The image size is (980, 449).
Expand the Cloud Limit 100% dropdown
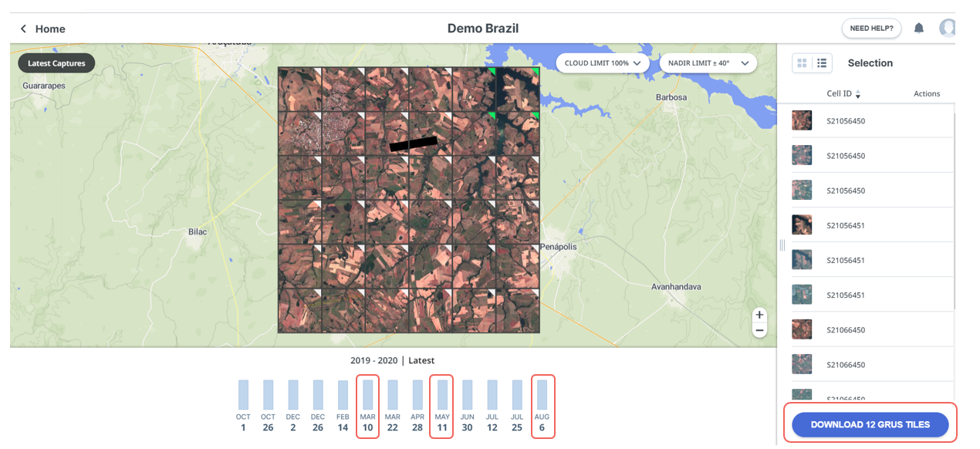603,63
